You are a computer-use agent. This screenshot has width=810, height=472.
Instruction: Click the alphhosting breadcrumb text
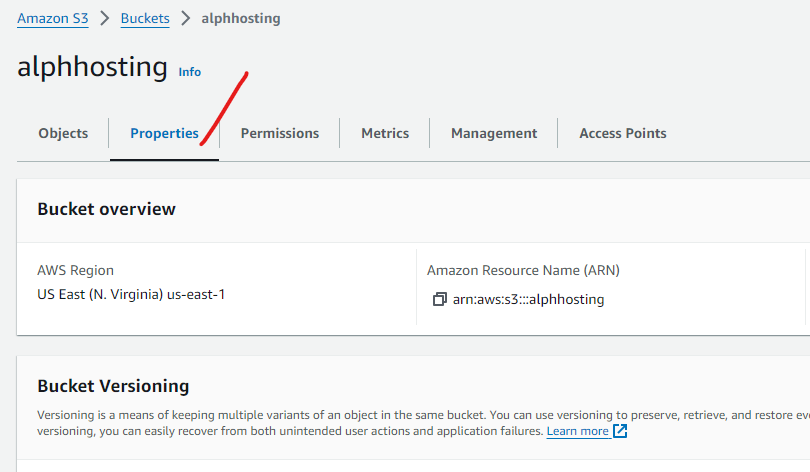click(x=241, y=18)
